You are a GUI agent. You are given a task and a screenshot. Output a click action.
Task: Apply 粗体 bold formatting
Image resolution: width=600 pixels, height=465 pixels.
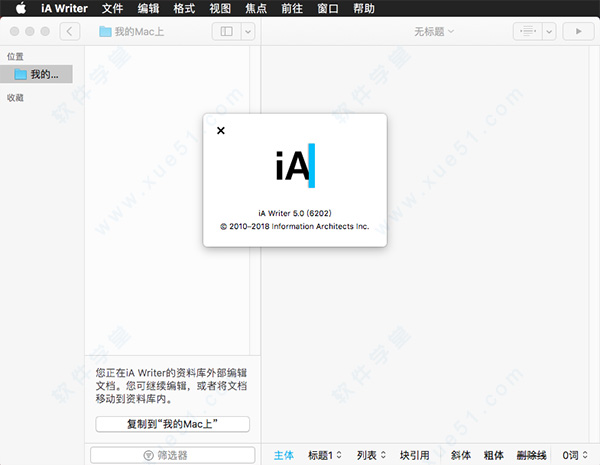point(494,455)
